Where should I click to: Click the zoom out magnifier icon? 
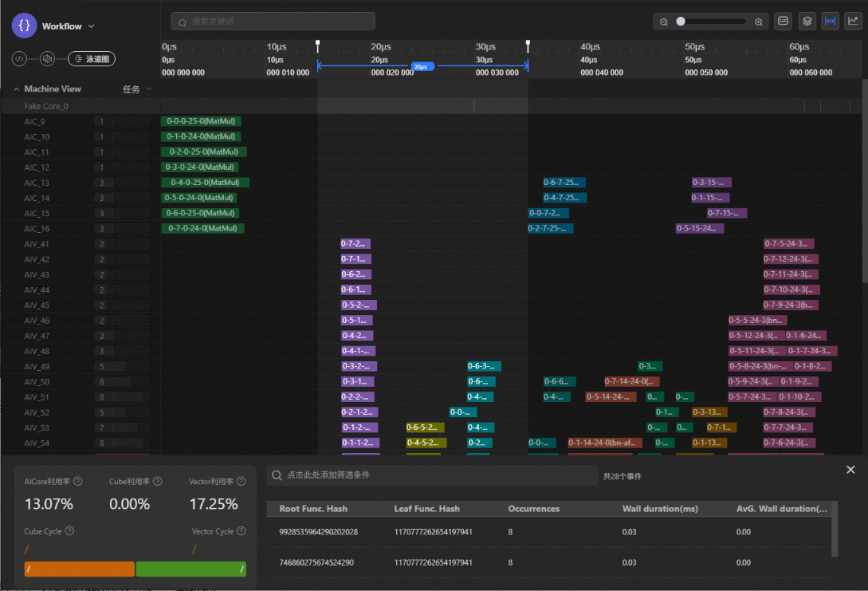pyautogui.click(x=664, y=22)
